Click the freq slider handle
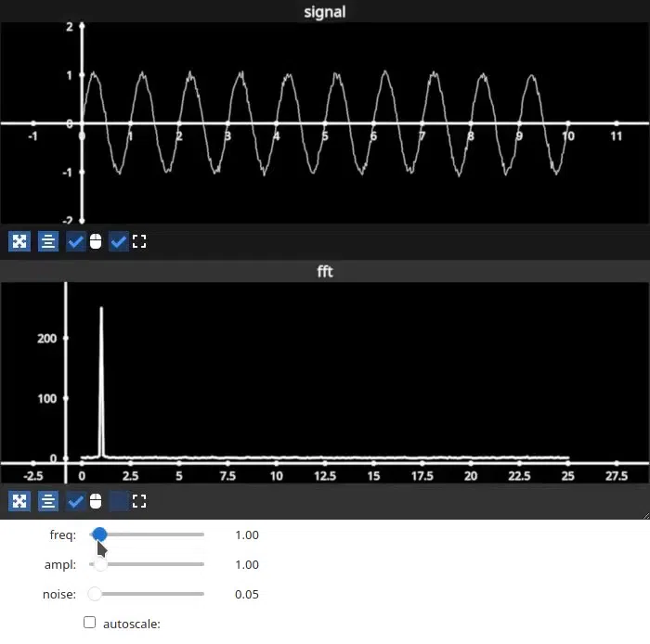The height and width of the screenshot is (644, 650). point(99,535)
